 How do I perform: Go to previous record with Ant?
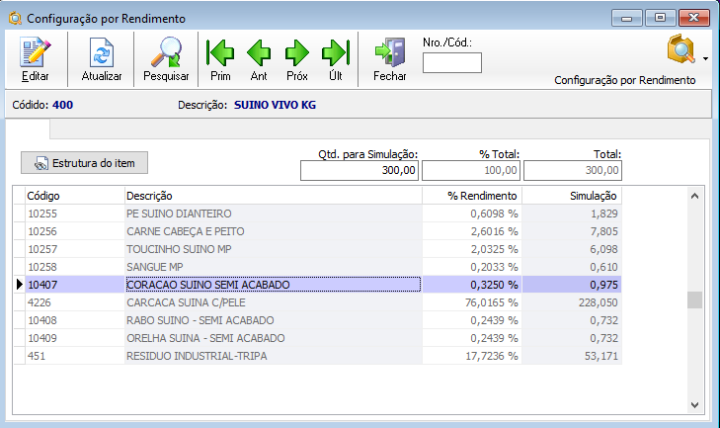pos(258,58)
